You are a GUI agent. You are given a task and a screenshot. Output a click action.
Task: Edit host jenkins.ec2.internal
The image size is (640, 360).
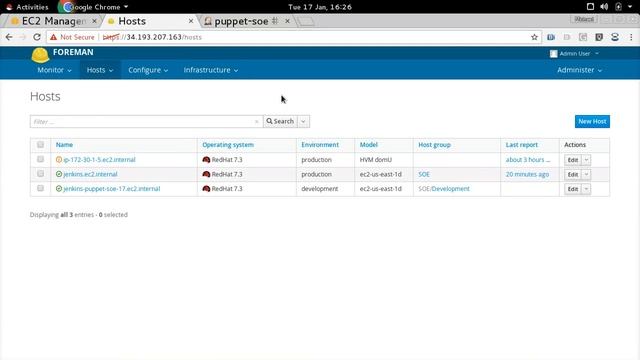(x=573, y=175)
